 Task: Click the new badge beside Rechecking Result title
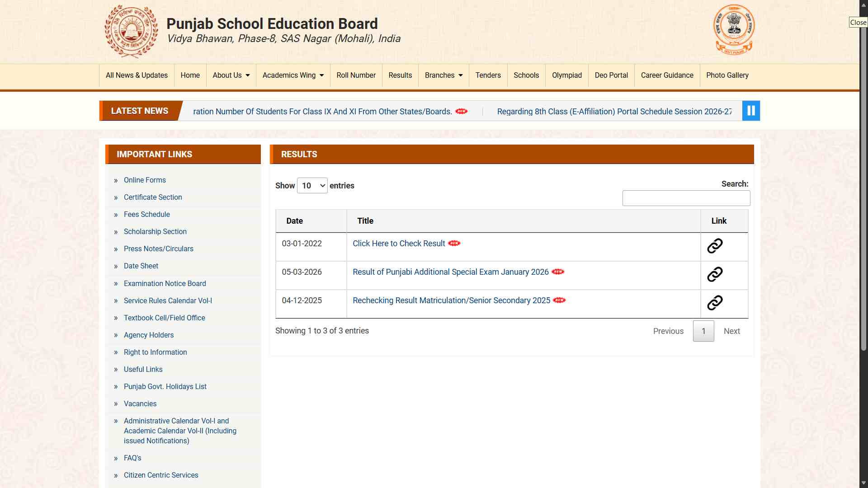[x=559, y=300]
